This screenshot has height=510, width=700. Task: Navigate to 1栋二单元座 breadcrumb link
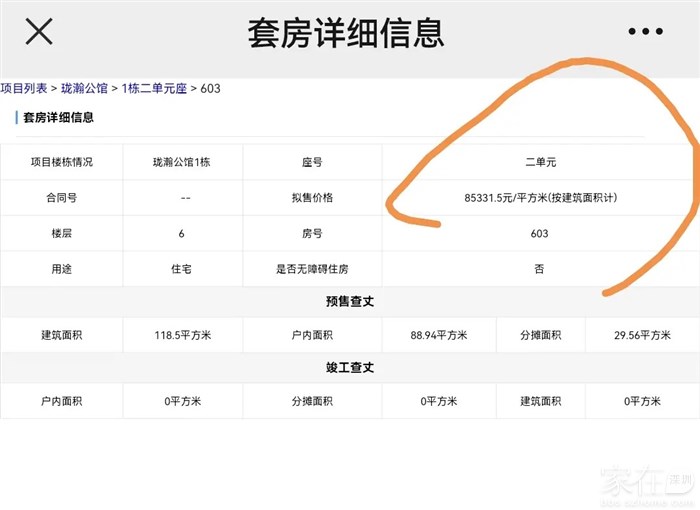tap(153, 89)
